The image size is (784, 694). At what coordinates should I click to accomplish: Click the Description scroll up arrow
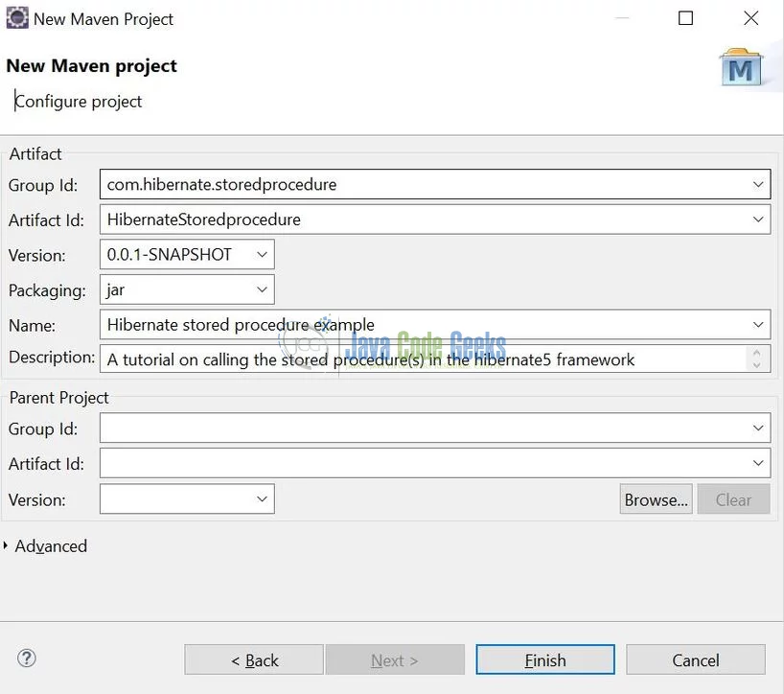pos(756,353)
